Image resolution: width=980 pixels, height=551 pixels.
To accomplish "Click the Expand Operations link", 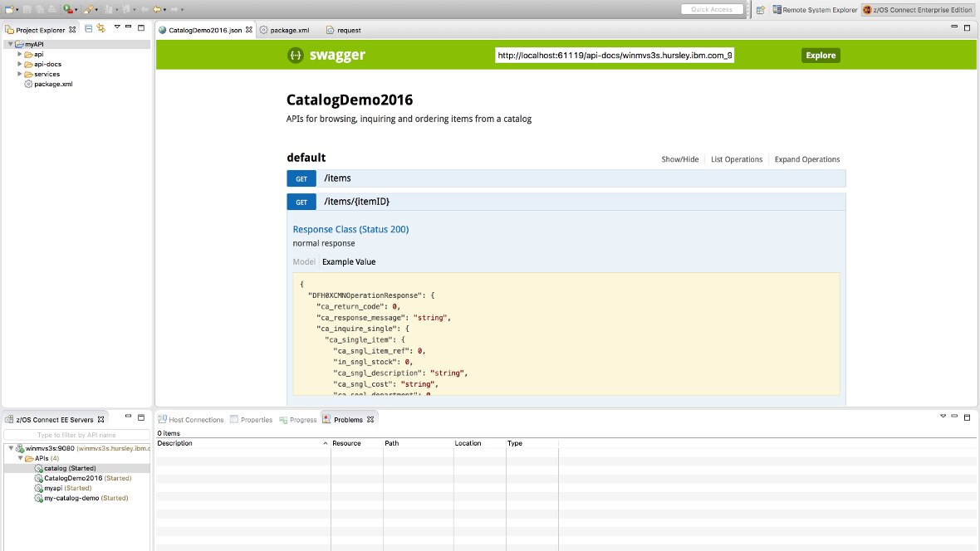I will pyautogui.click(x=806, y=158).
